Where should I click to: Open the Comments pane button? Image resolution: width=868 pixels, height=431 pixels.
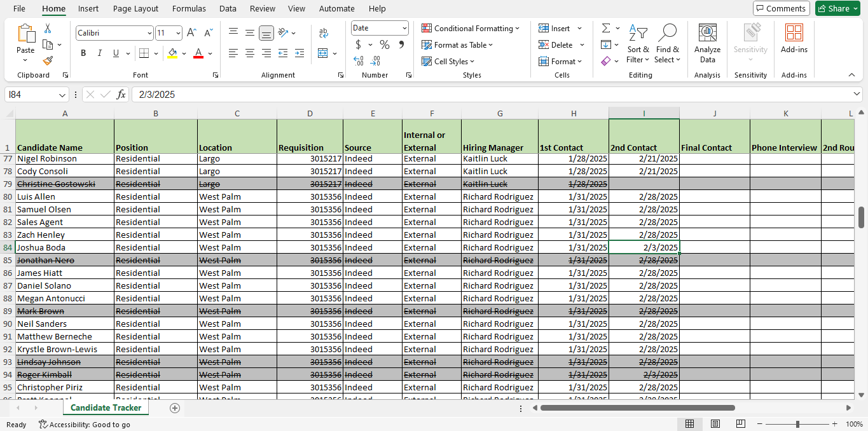(781, 8)
